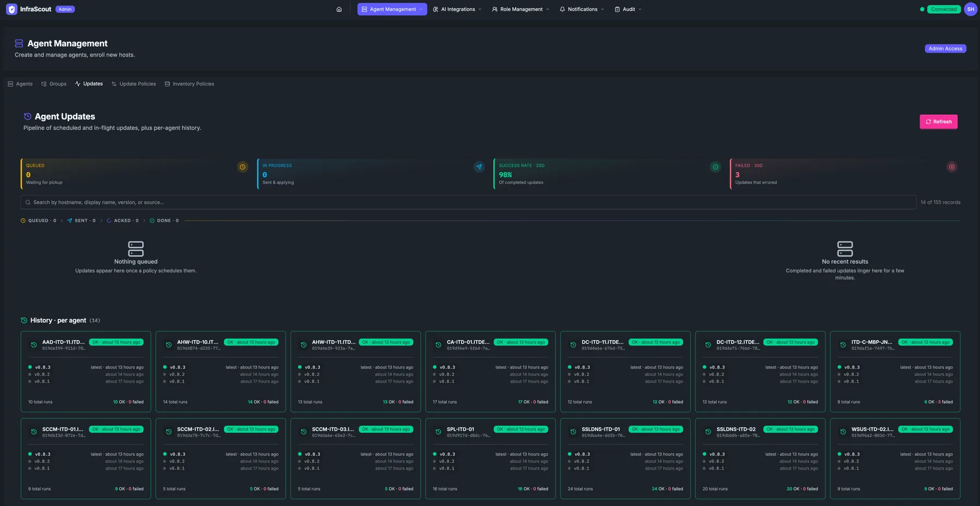980x506 pixels.
Task: Click the history icon on the SCCM-ITD-02 card
Action: click(x=169, y=432)
